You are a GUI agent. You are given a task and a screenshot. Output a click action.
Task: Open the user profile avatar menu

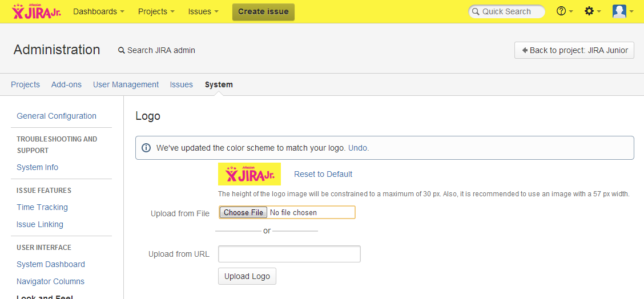pos(623,11)
